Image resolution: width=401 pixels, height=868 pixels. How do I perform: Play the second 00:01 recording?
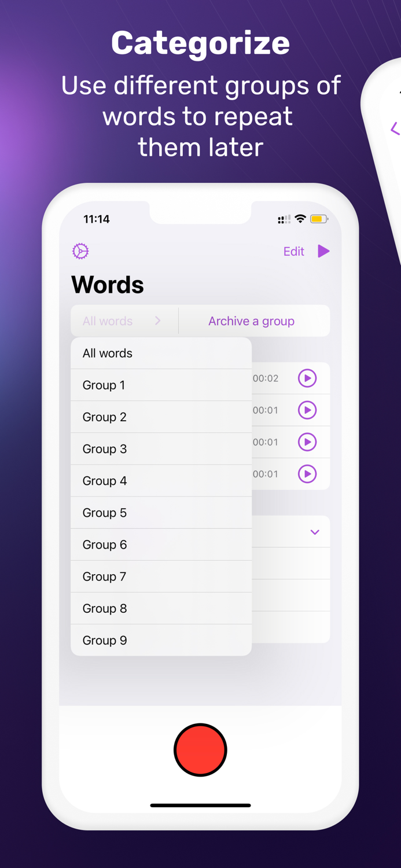tap(307, 442)
